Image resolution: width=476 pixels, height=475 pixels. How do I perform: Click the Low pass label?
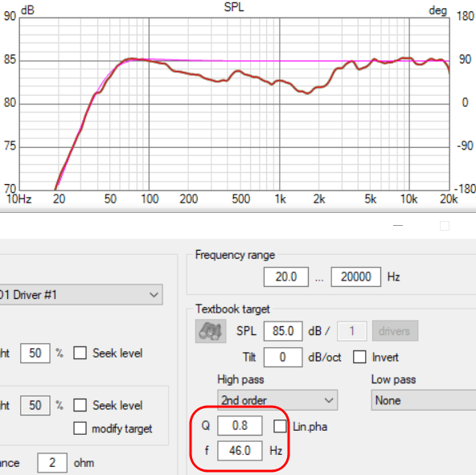coord(393,379)
